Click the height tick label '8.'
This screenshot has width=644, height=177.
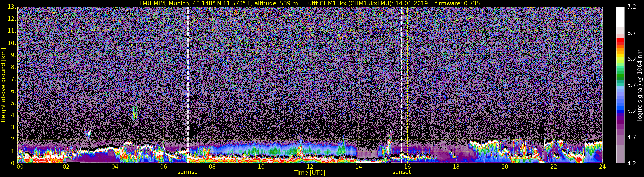click(x=13, y=67)
